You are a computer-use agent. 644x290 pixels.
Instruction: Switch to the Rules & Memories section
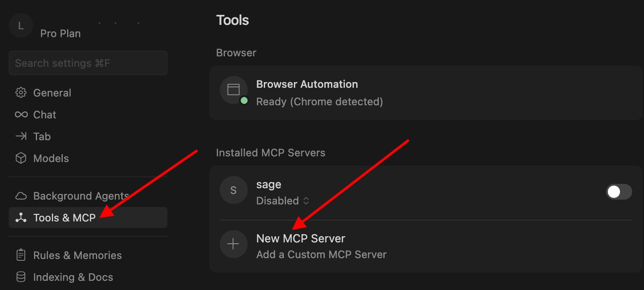(77, 255)
